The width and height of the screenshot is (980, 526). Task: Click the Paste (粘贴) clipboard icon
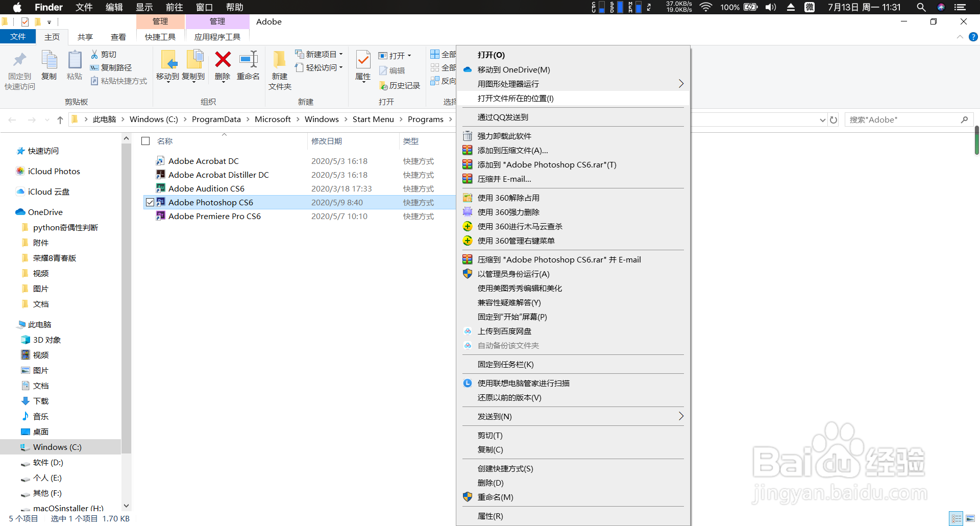pos(75,60)
